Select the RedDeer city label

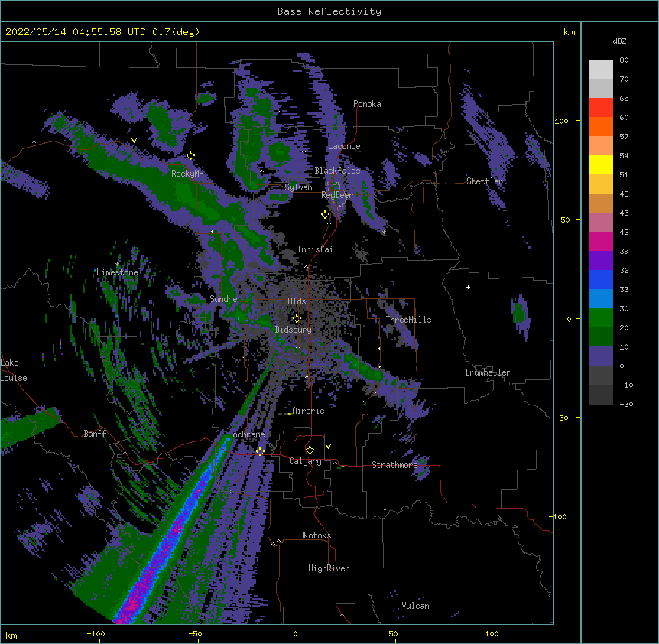click(x=337, y=195)
